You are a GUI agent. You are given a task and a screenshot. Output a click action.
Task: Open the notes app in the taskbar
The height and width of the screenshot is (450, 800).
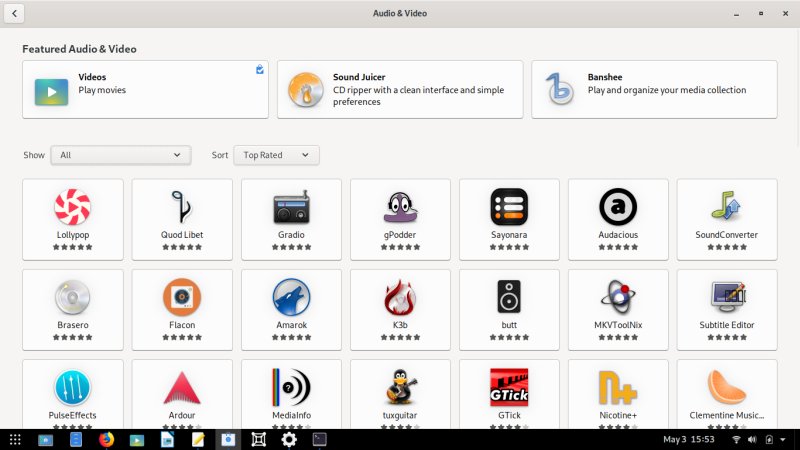point(198,439)
